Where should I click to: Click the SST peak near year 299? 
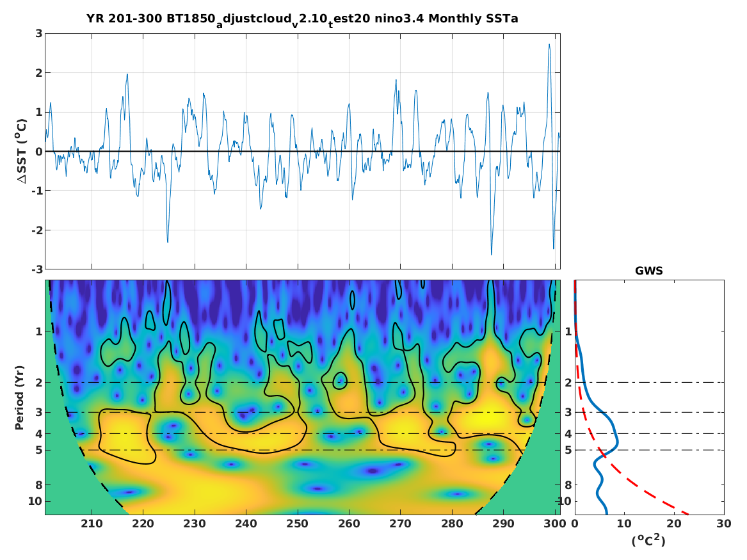point(549,45)
